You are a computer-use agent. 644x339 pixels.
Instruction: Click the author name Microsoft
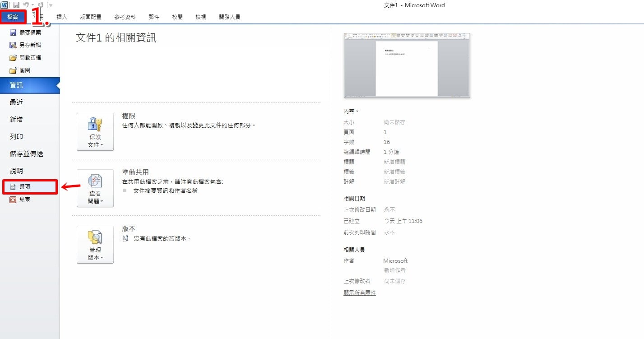[x=395, y=261]
